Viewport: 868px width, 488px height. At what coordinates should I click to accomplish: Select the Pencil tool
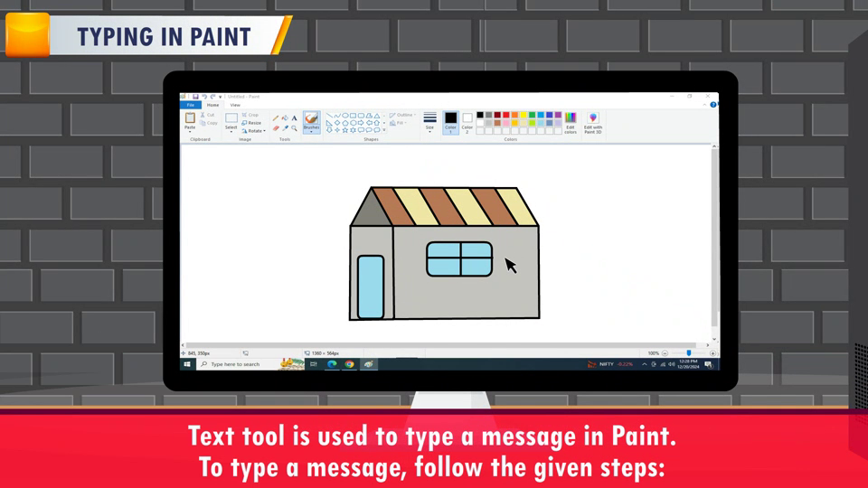coord(276,117)
